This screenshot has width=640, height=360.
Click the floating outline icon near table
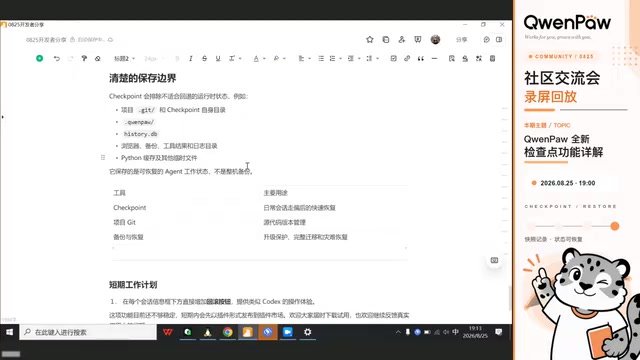(494, 260)
